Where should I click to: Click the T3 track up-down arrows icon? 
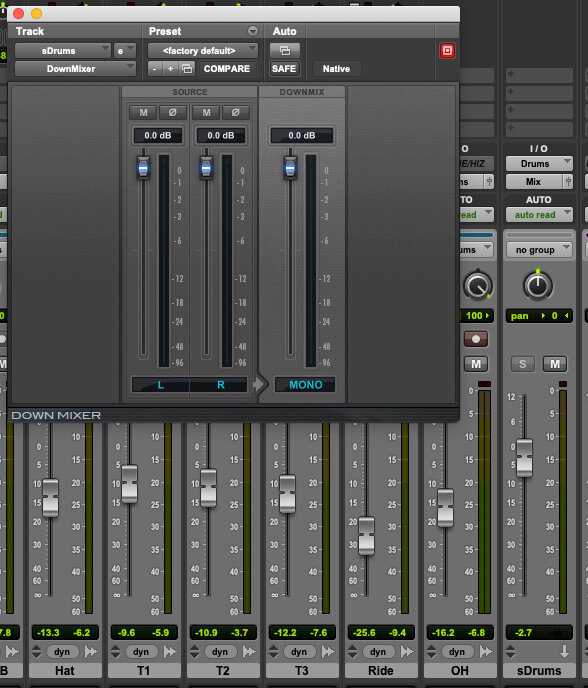(x=273, y=652)
